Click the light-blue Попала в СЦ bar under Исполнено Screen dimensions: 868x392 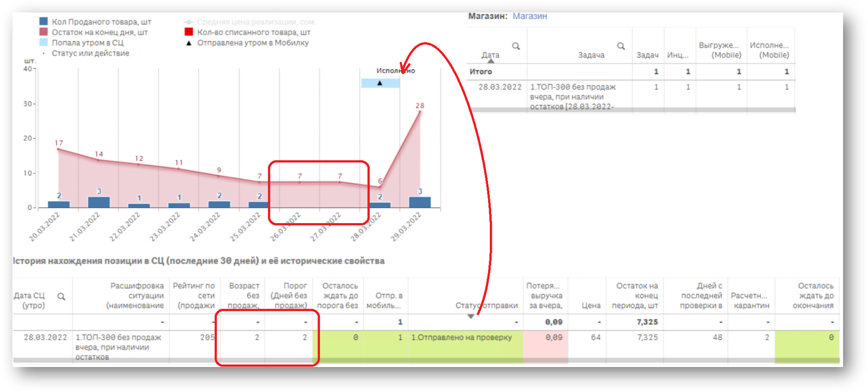pyautogui.click(x=380, y=83)
